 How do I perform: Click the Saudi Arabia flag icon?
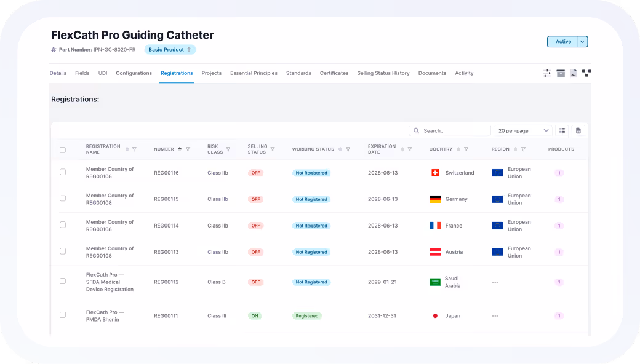(435, 282)
